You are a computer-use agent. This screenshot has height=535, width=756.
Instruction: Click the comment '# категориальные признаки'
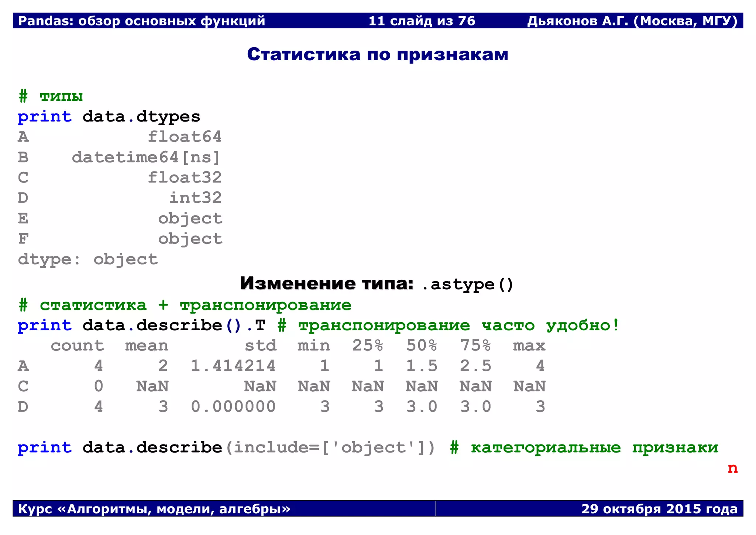point(584,447)
